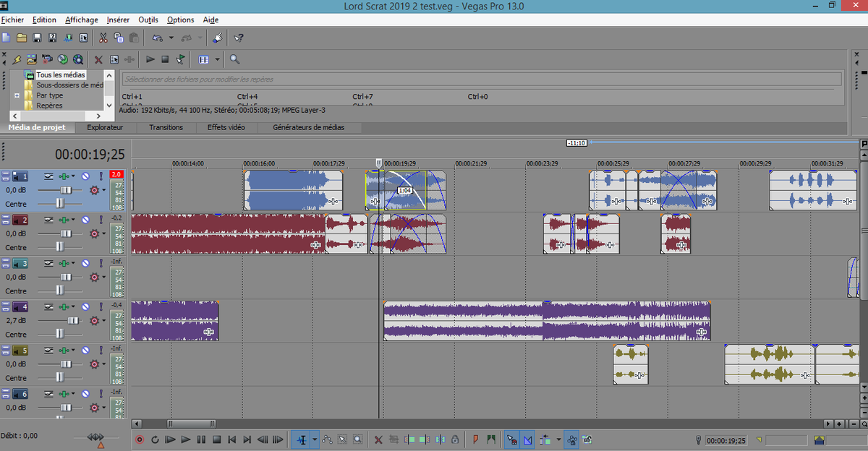Click the Record button in the transport bar

[x=140, y=439]
